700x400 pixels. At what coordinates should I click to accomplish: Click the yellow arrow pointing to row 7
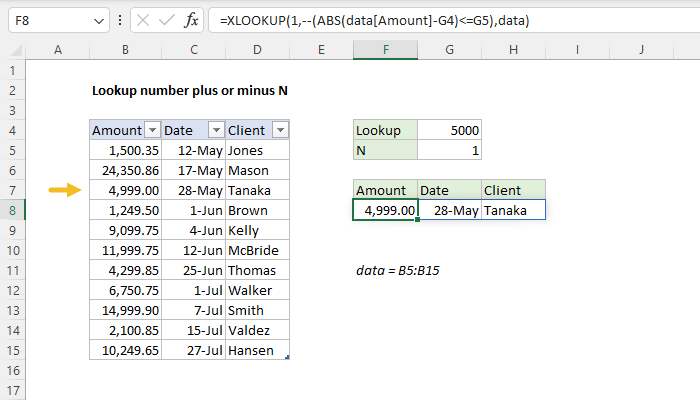[65, 190]
